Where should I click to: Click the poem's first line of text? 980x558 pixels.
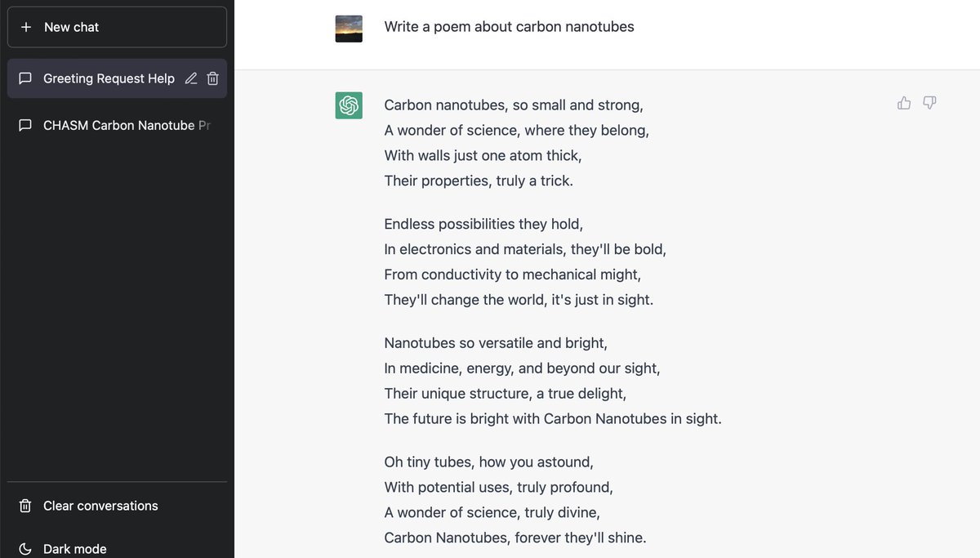[x=514, y=105]
